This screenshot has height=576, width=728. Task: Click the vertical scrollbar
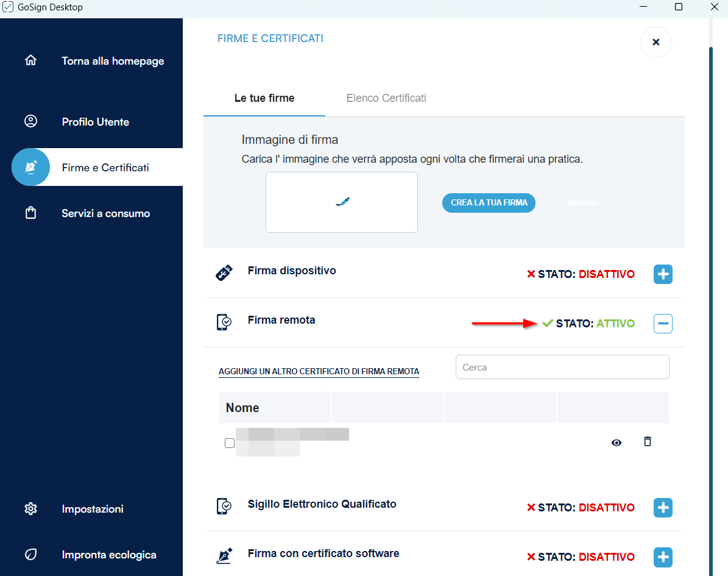711,311
